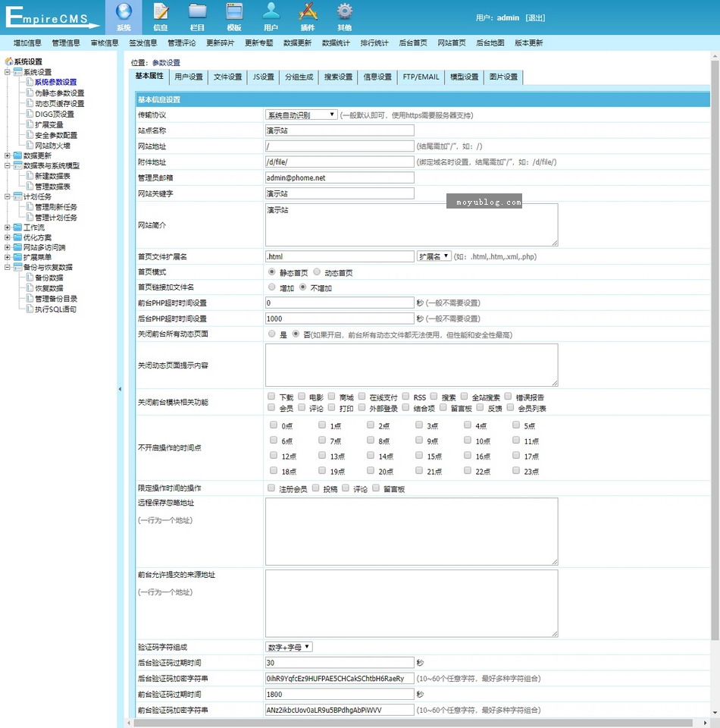The image size is (720, 728).
Task: Open 备份数据 in the sidebar tree
Action: (49, 278)
